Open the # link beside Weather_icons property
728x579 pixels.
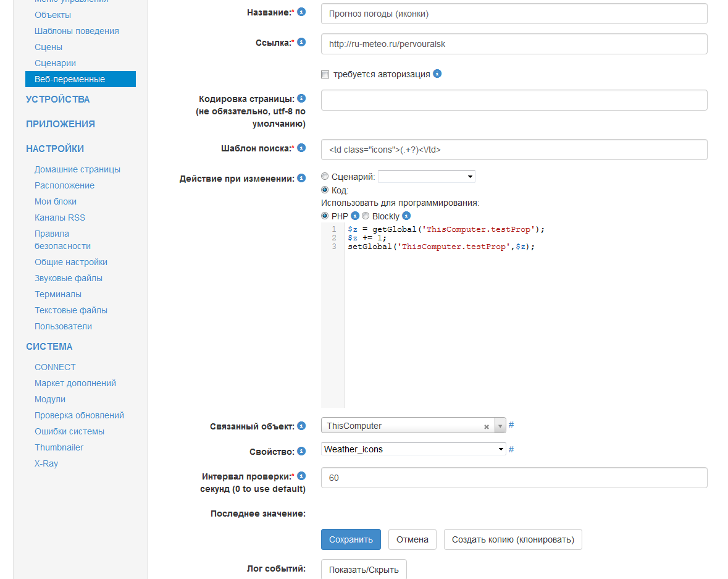pos(511,449)
